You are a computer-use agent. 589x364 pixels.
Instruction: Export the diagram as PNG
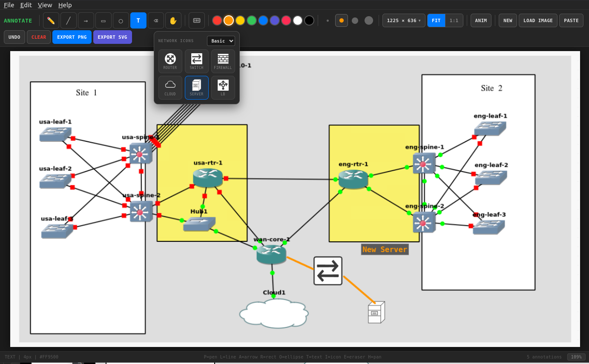tap(72, 37)
